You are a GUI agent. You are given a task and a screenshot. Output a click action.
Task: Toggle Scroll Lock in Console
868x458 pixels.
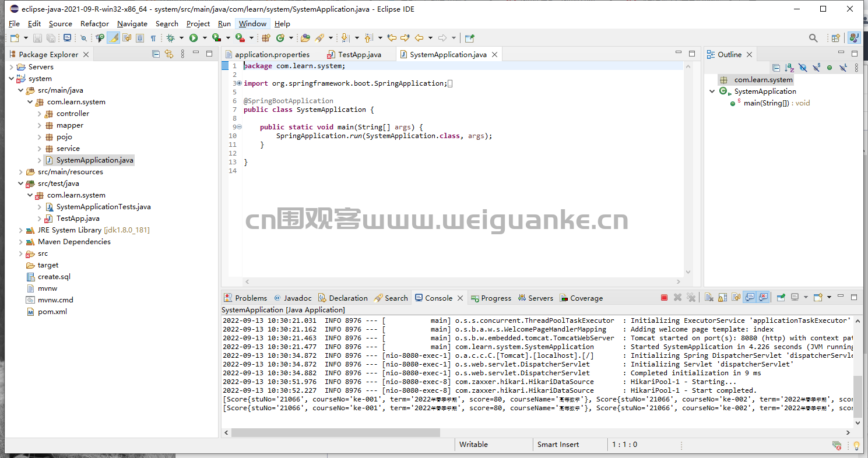723,297
